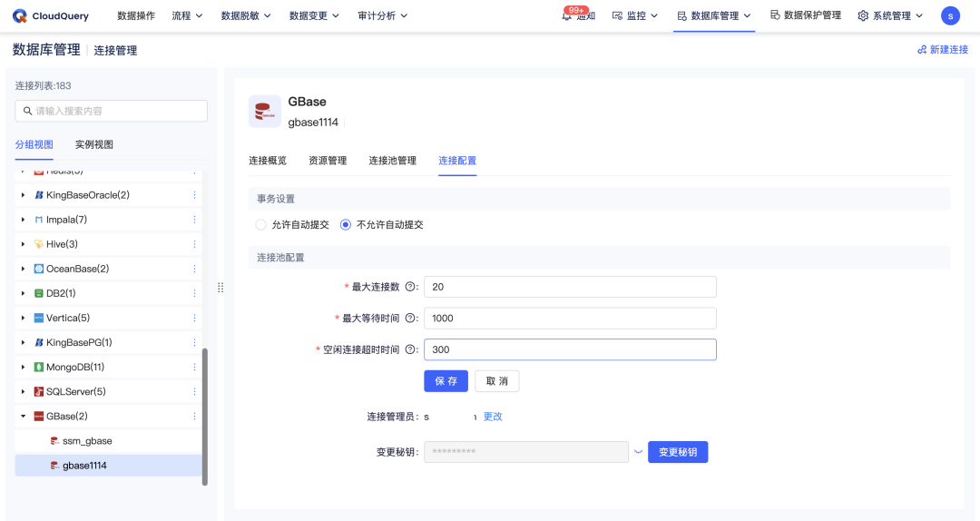Click the OceanBase database icon
The image size is (980, 521).
(39, 269)
